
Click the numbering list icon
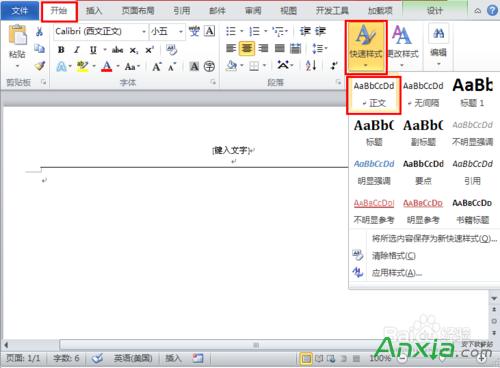tap(255, 31)
